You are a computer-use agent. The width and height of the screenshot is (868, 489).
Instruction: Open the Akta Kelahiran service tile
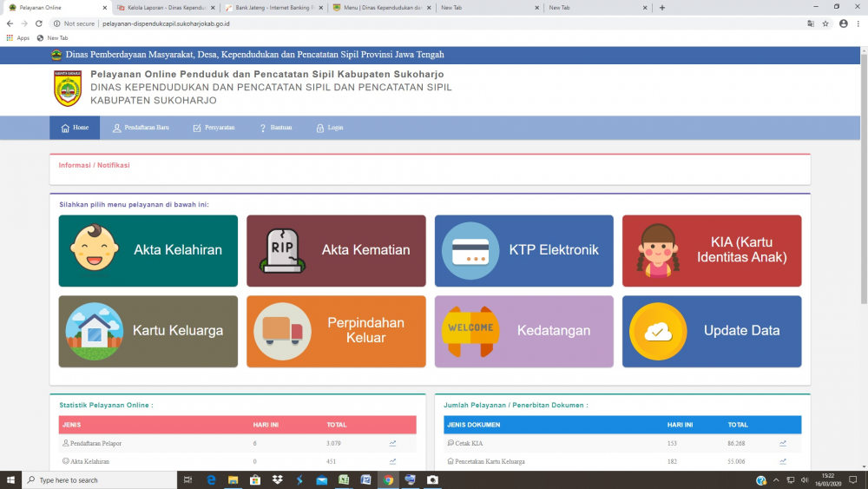coord(148,250)
